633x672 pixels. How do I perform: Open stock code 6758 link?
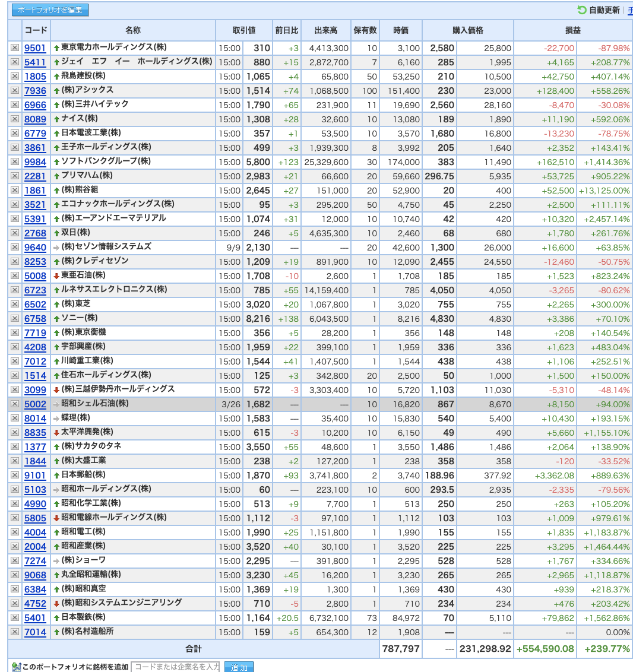click(x=35, y=319)
